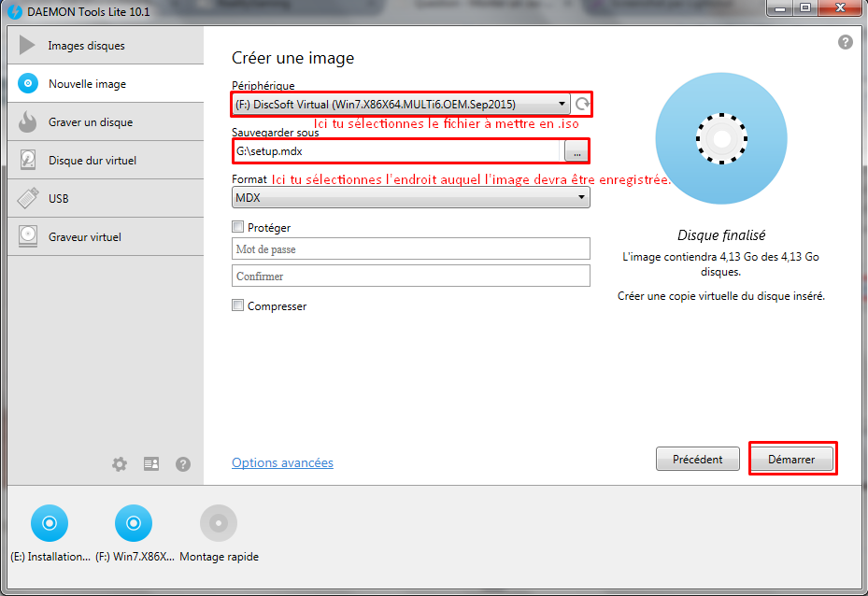Open the Périphérique device dropdown

click(402, 104)
